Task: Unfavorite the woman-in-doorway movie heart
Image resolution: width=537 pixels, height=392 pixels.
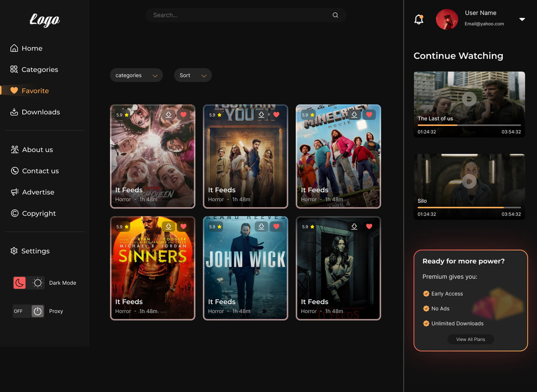Action: click(x=369, y=226)
